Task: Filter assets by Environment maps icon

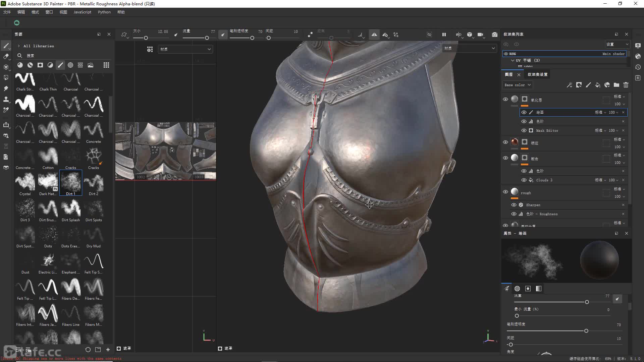Action: pyautogui.click(x=91, y=65)
